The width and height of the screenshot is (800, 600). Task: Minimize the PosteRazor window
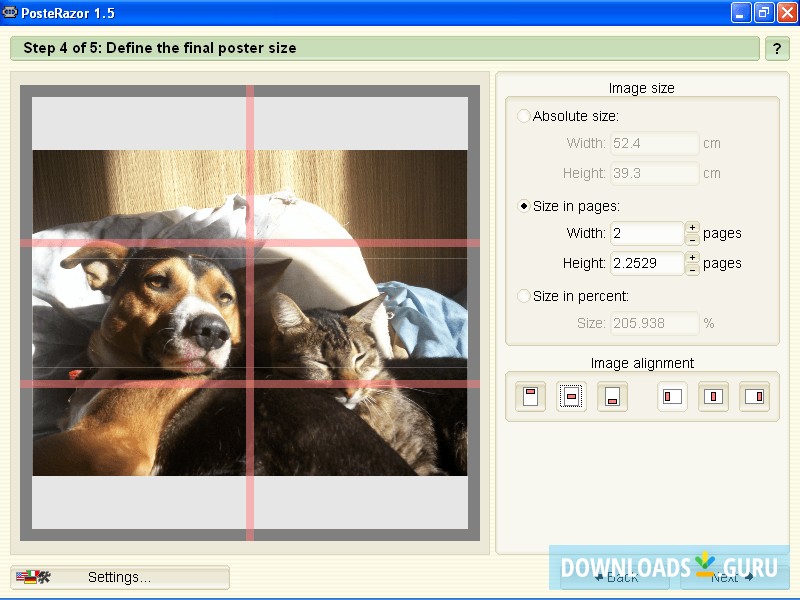coord(740,13)
